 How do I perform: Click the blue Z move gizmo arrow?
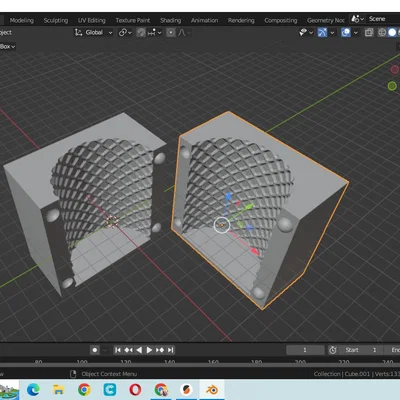228,197
